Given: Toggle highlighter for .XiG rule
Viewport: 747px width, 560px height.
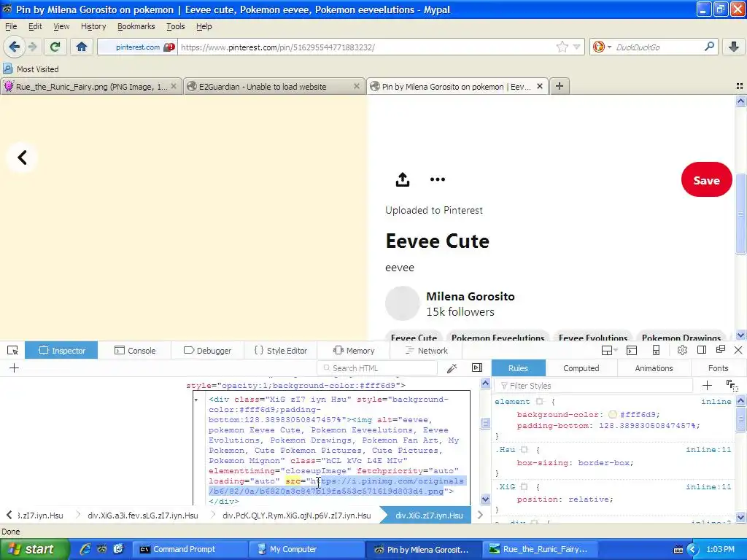Looking at the screenshot, I should tap(524, 486).
